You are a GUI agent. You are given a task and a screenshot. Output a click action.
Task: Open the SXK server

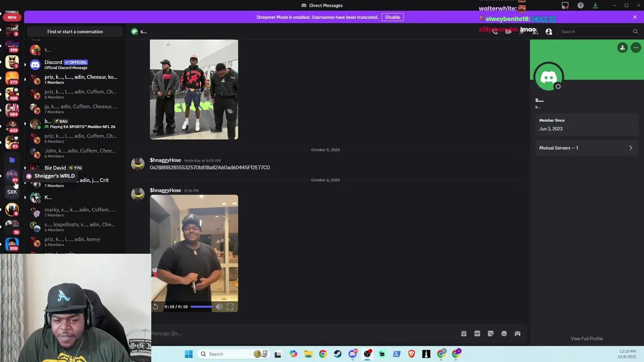click(x=12, y=192)
